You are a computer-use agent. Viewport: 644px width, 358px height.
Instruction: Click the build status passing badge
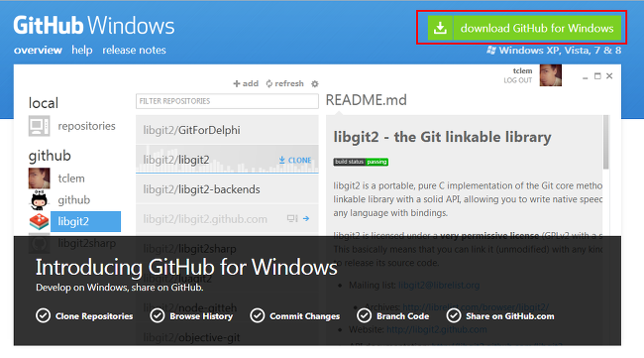[361, 162]
